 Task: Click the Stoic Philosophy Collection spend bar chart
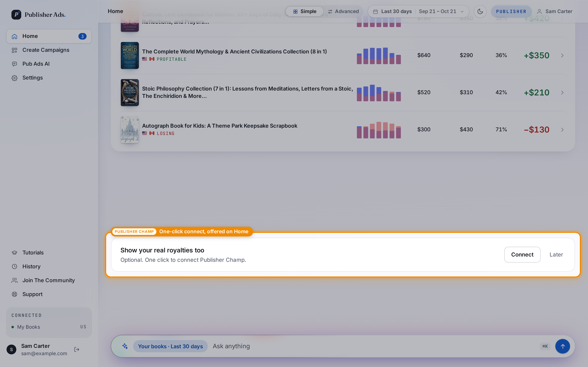click(379, 93)
